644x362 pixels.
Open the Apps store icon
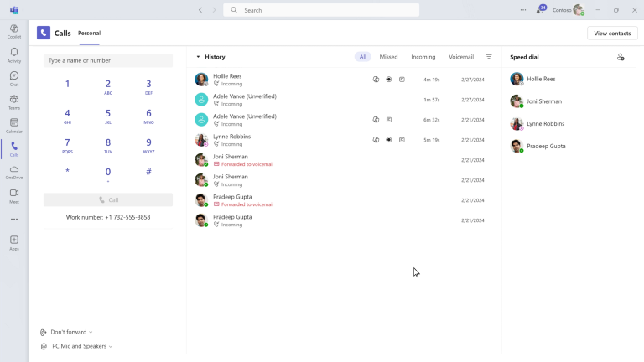click(14, 243)
